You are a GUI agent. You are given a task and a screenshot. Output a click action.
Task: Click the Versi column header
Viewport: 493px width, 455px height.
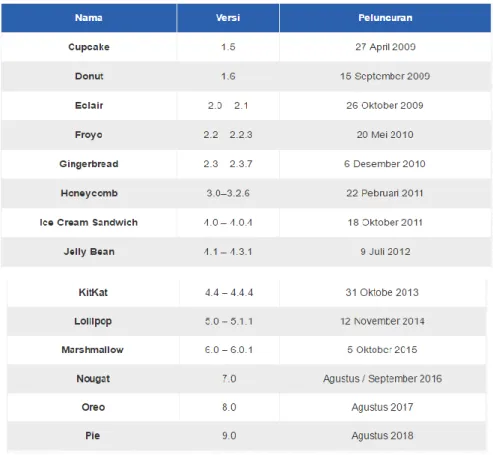pos(228,18)
